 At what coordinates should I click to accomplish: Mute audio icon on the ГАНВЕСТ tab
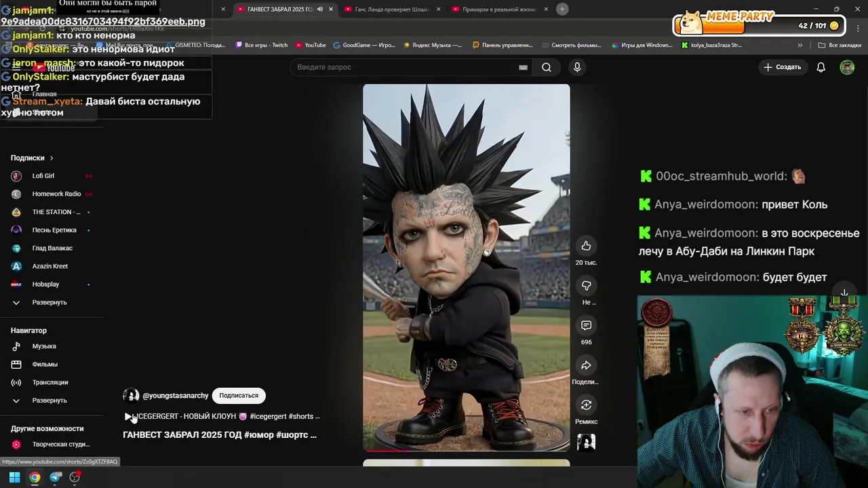[x=320, y=9]
